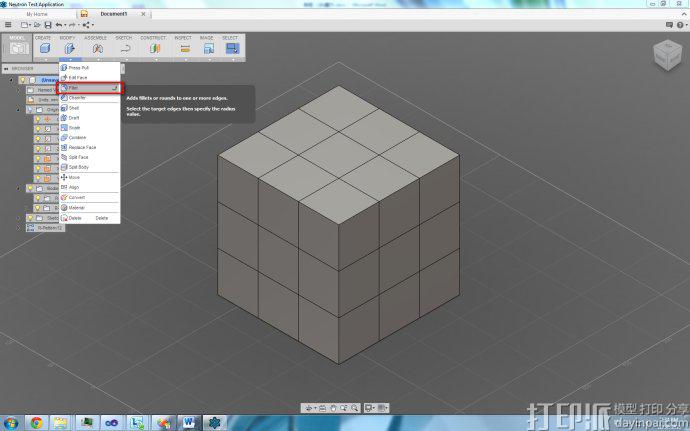
Task: Open the Inspect dropdown arrow
Action: pyautogui.click(x=186, y=59)
